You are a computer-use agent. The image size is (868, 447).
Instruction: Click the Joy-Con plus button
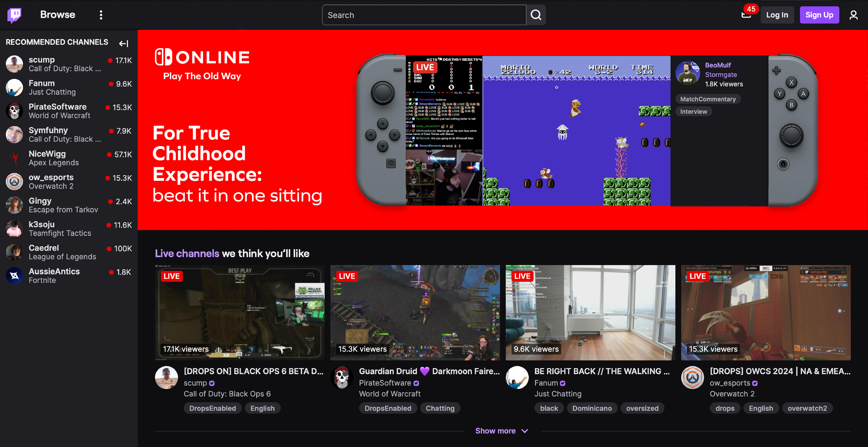(776, 70)
